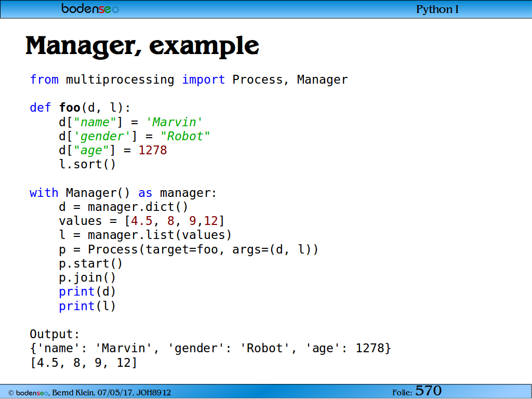This screenshot has width=532, height=399.
Task: Click the output dictionary line with 'Marvin'
Action: point(210,349)
